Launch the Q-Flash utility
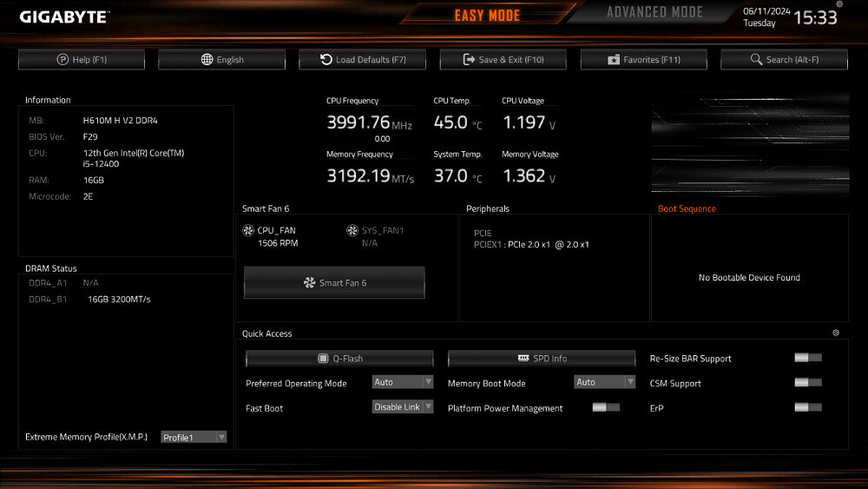Image resolution: width=868 pixels, height=489 pixels. pyautogui.click(x=339, y=359)
